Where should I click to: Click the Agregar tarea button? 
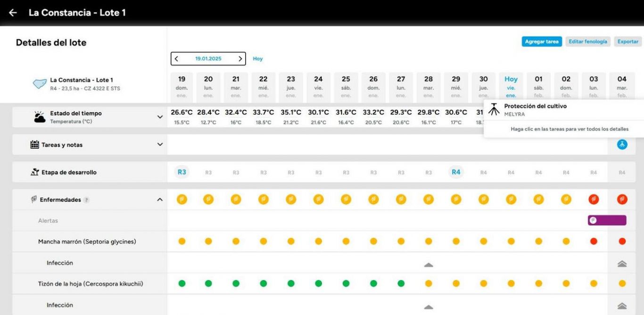[x=541, y=41]
